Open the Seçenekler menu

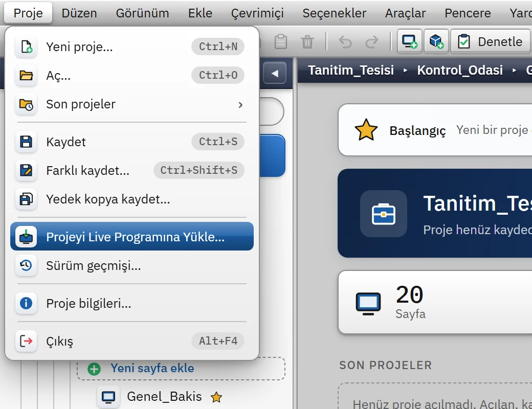click(x=334, y=13)
